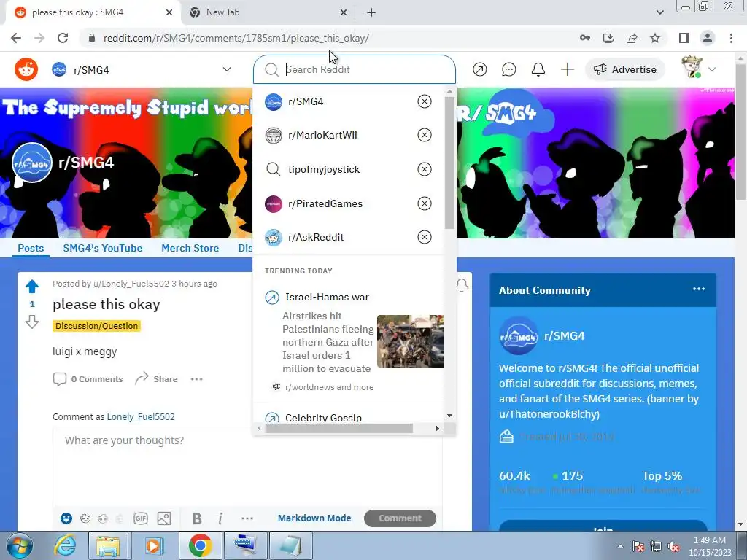
Task: Upvote the 'please this okay' post
Action: (32, 286)
